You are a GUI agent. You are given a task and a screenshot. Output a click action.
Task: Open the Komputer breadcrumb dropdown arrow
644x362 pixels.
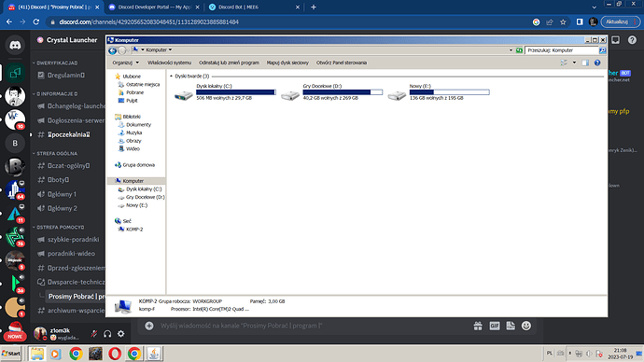pyautogui.click(x=170, y=50)
